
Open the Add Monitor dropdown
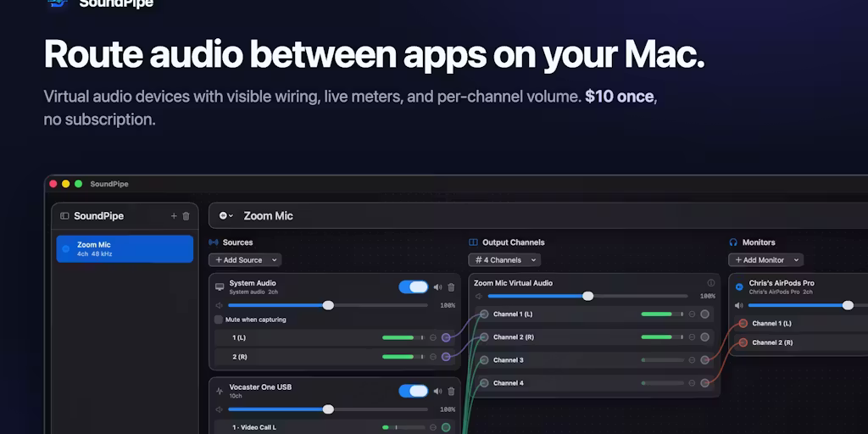tap(765, 259)
